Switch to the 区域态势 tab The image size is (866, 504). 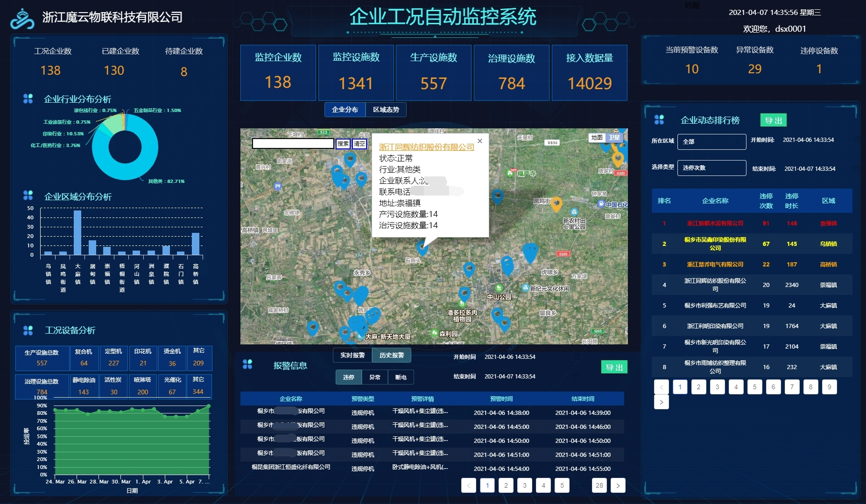[386, 110]
